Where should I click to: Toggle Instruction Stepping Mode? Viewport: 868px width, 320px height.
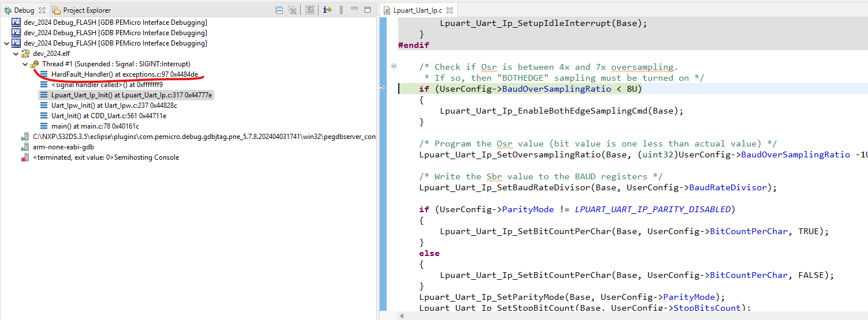tap(327, 10)
